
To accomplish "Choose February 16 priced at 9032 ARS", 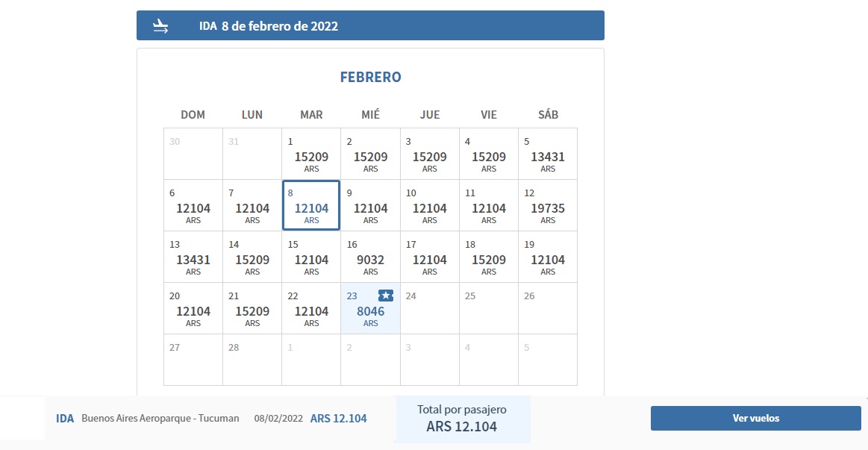I will [370, 257].
